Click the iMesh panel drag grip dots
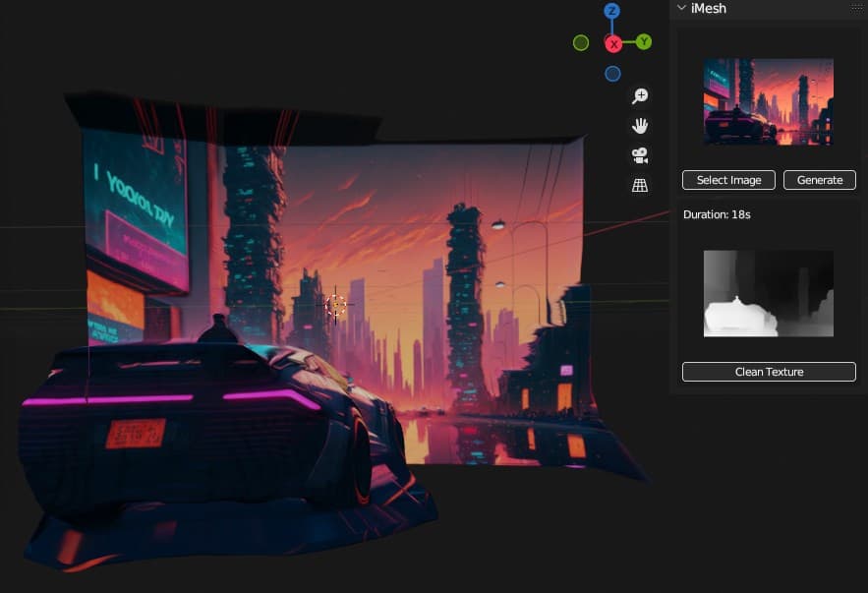Viewport: 868px width, 593px height. point(855,9)
